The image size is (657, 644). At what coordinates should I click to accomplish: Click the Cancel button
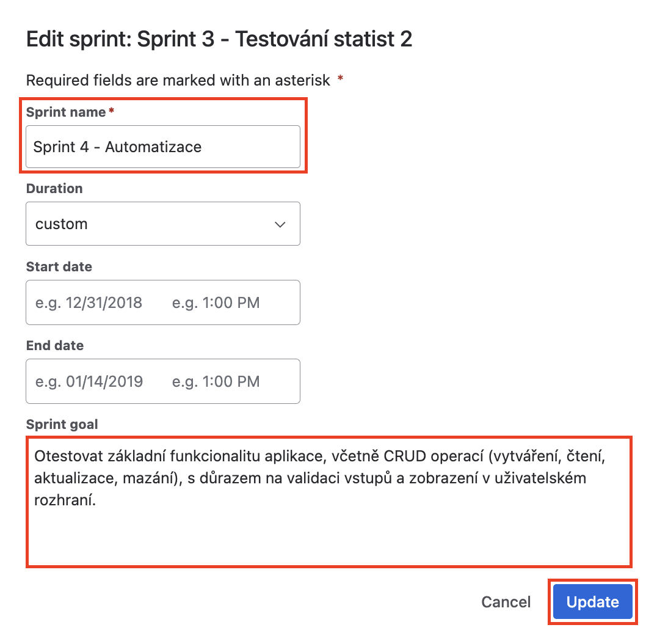click(x=506, y=602)
